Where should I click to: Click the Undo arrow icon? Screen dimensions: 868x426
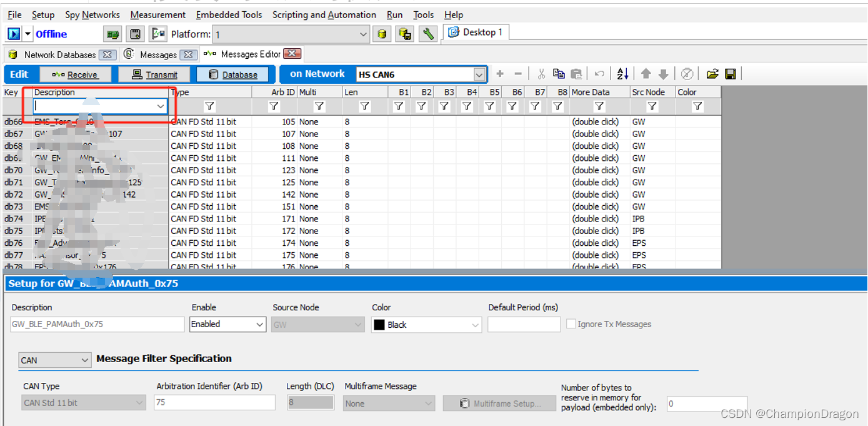click(x=599, y=74)
